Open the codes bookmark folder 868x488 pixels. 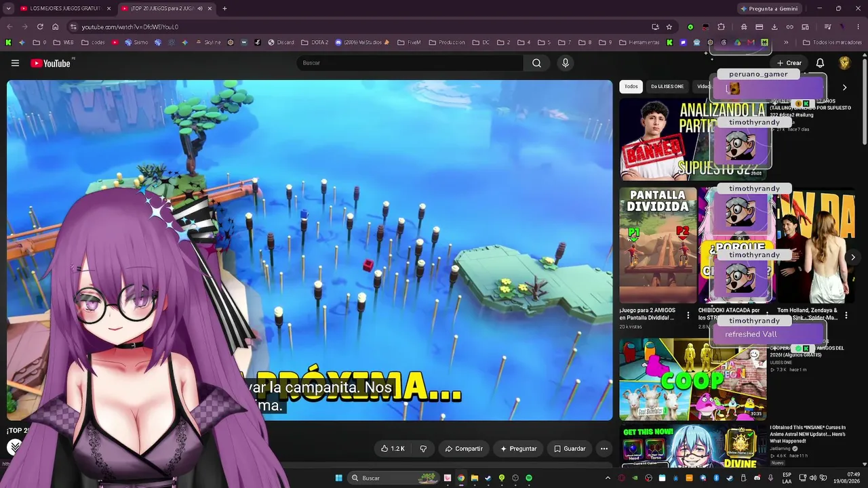coord(94,42)
